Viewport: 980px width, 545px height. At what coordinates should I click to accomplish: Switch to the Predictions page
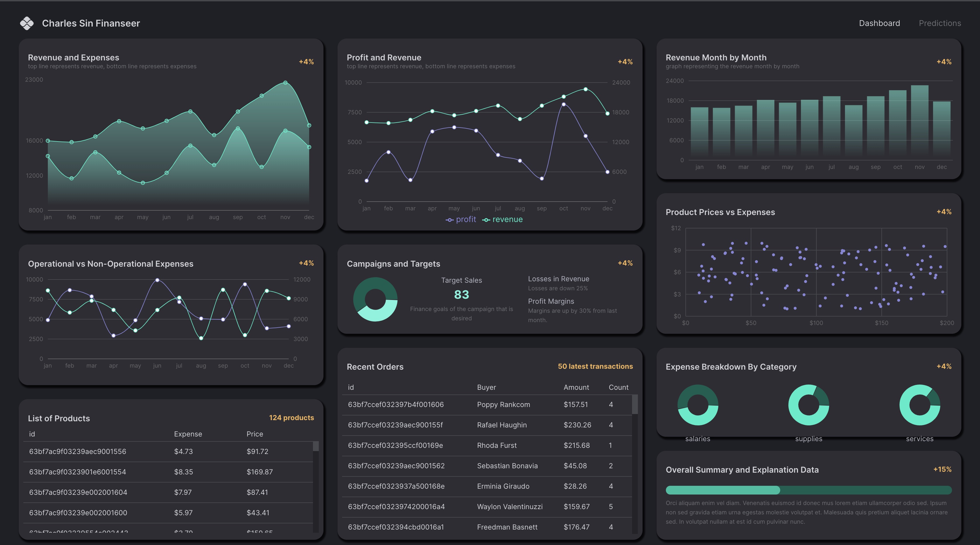coord(940,23)
